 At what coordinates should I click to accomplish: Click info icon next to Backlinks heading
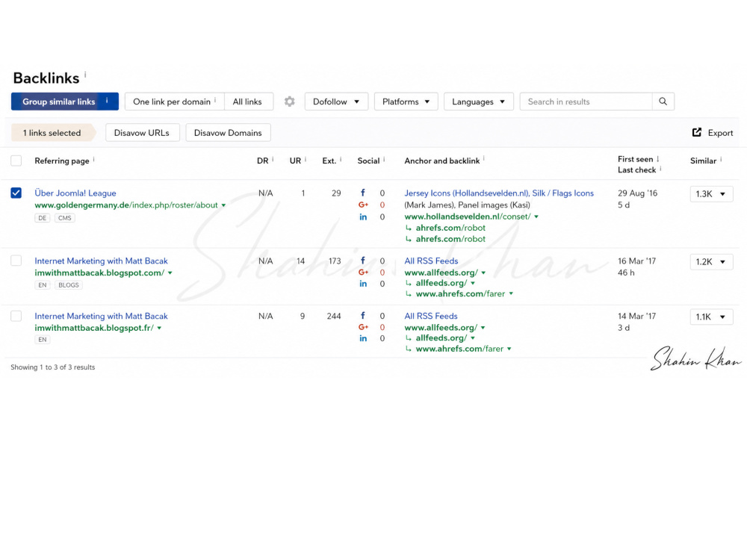(x=85, y=75)
